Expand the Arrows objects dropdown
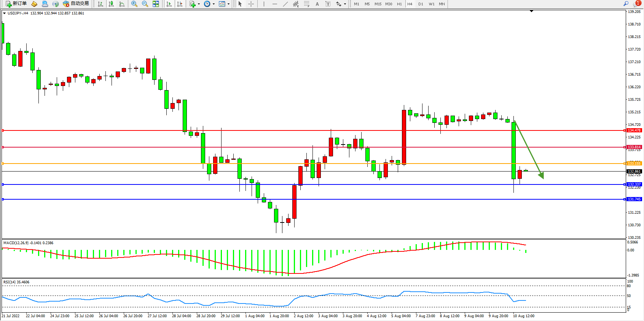644x321 pixels. click(345, 4)
